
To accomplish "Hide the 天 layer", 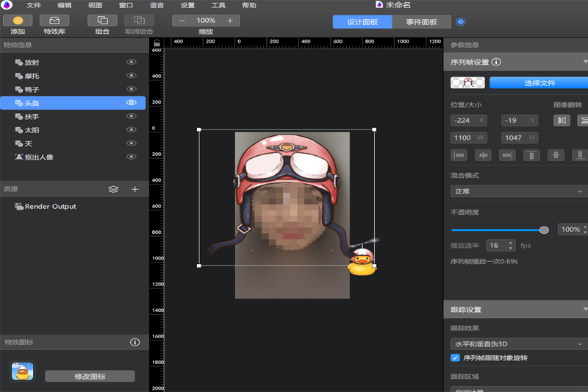I will (132, 143).
